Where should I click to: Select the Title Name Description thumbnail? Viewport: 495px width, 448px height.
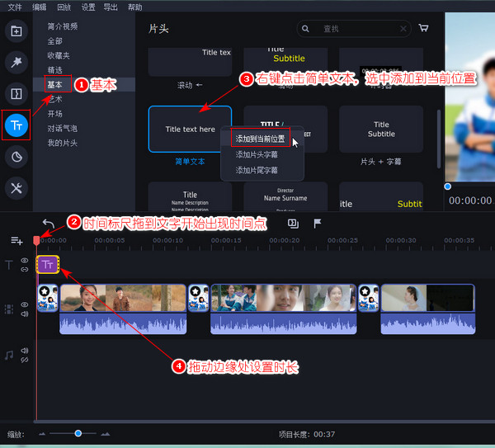(x=190, y=196)
